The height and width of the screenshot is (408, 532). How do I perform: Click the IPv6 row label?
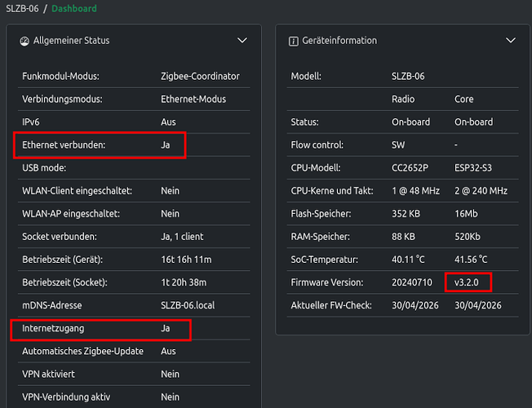click(31, 122)
